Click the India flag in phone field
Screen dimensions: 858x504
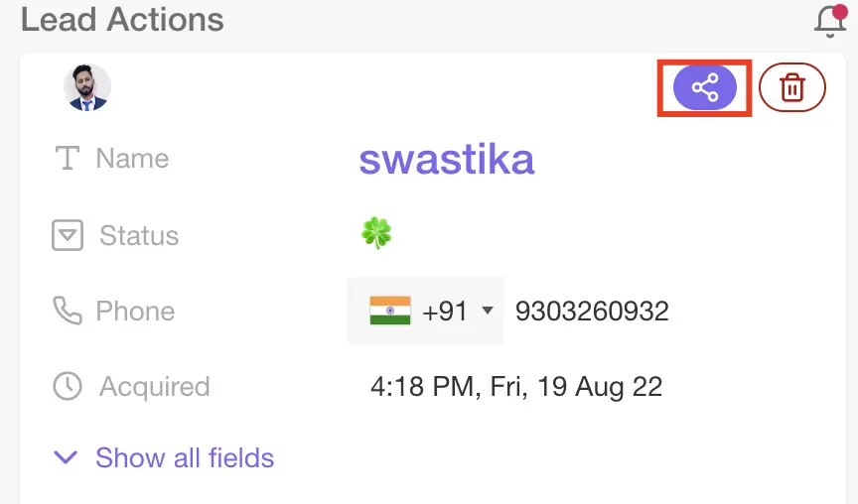point(390,312)
